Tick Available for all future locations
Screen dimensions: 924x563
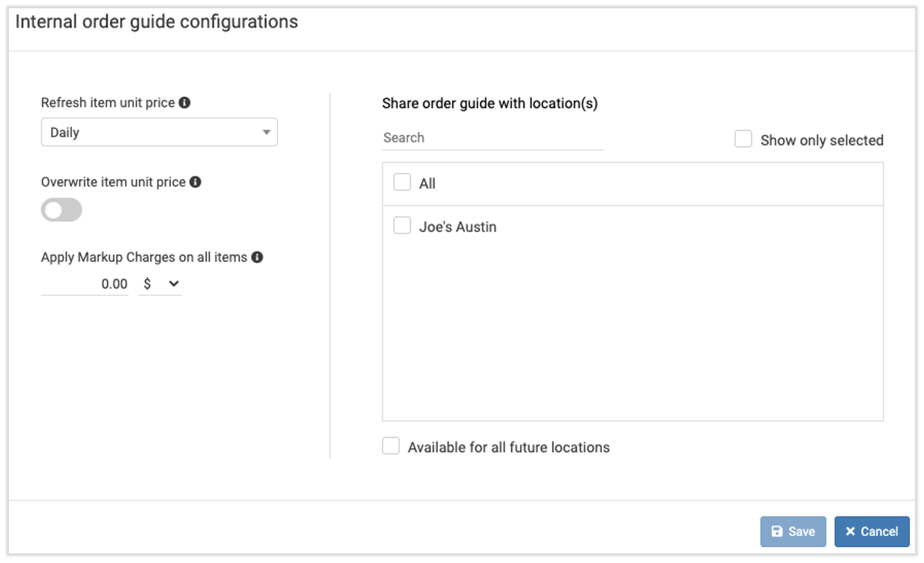(391, 446)
